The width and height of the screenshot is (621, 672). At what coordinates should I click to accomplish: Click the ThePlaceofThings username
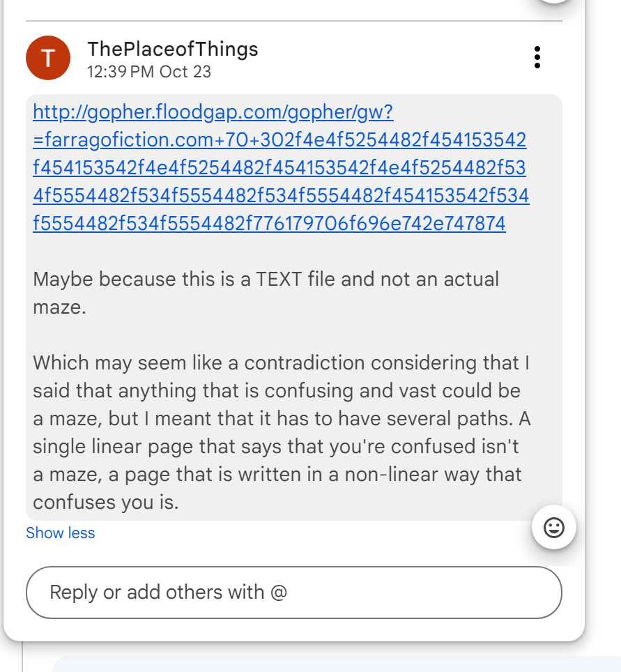click(172, 49)
